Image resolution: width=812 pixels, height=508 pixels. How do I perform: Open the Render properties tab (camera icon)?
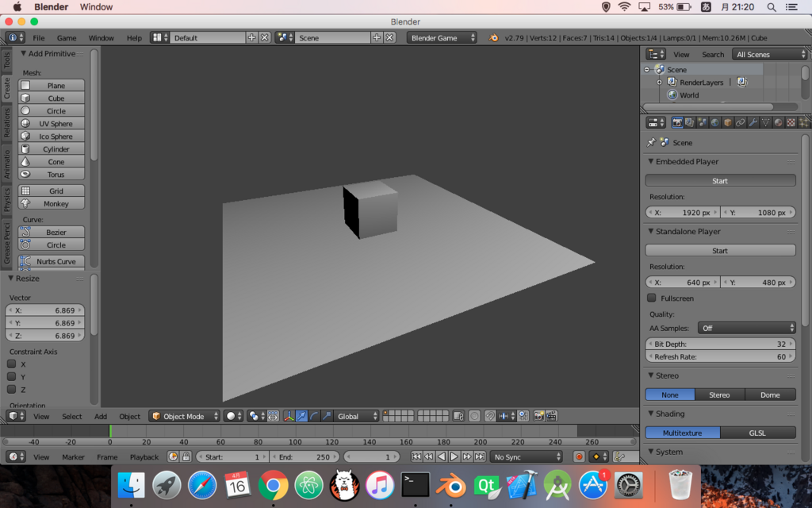[677, 123]
